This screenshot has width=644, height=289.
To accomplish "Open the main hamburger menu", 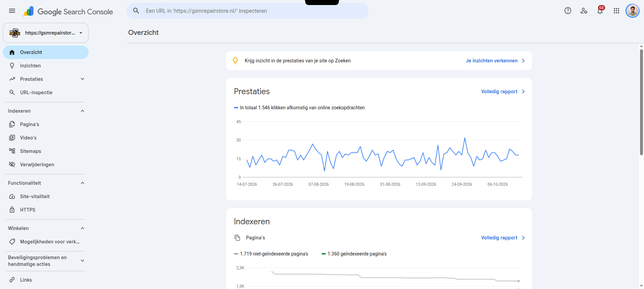I will click(12, 11).
